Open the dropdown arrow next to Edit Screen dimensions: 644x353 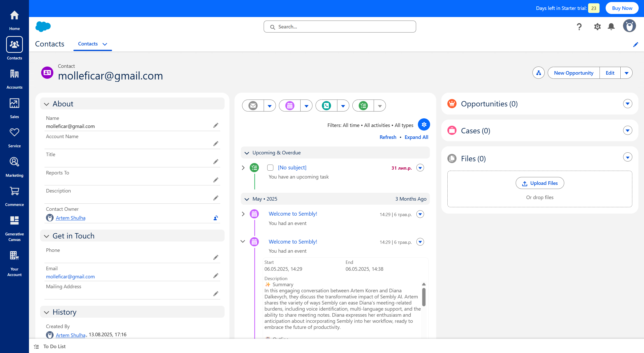626,73
